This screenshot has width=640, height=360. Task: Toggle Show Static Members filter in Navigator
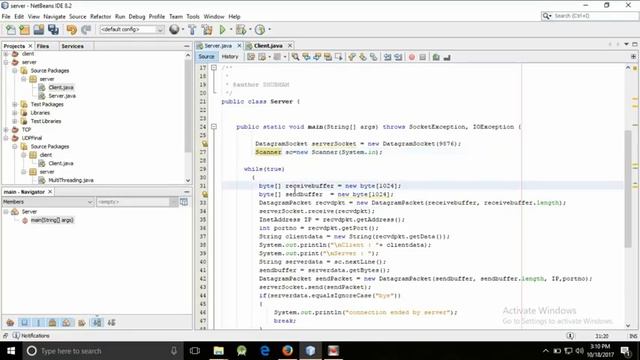[x=38, y=322]
